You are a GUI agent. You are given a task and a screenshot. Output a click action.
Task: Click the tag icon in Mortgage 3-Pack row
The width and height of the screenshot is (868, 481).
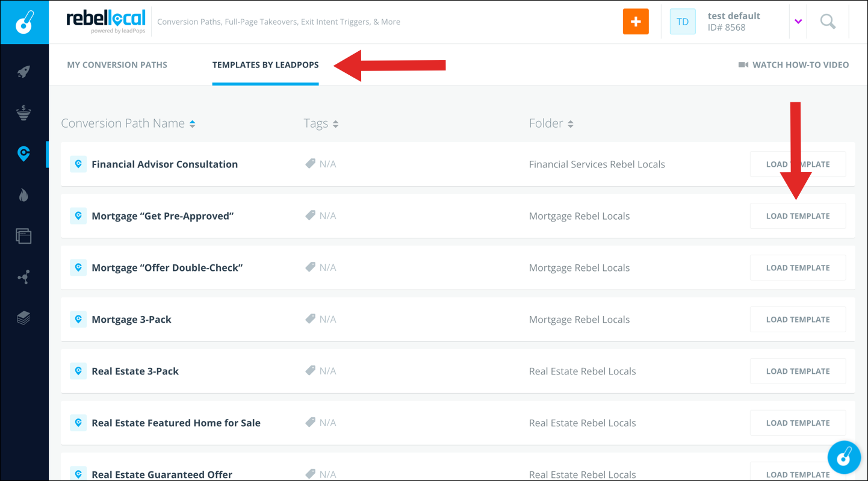tap(310, 319)
